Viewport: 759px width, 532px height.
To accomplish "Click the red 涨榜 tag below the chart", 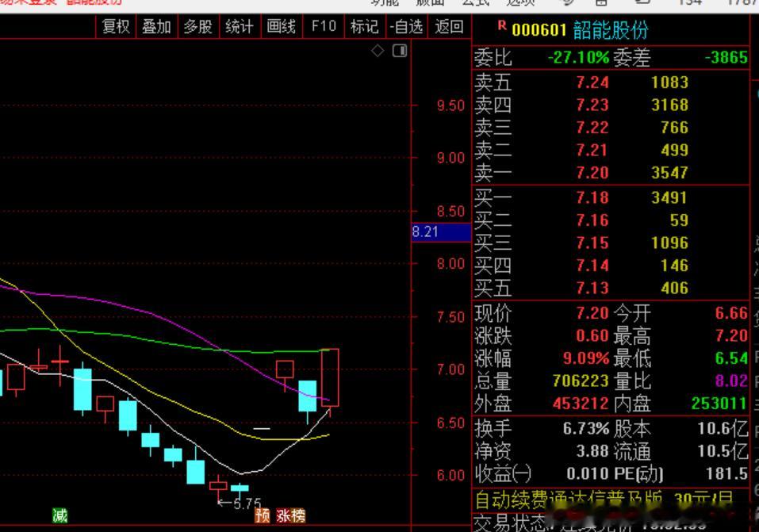I will [291, 515].
